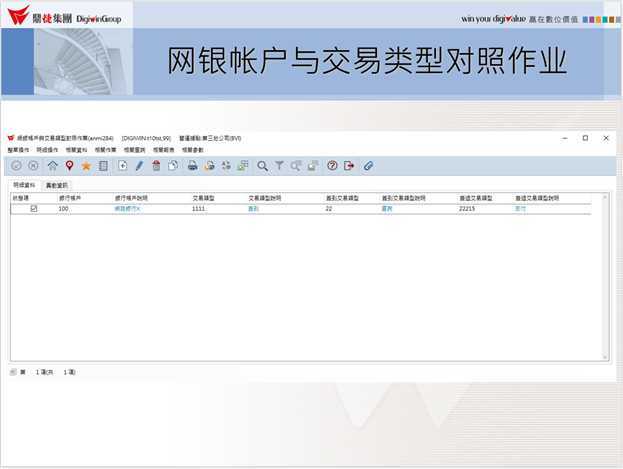
Task: Select the blue pencil edit icon
Action: click(x=139, y=166)
